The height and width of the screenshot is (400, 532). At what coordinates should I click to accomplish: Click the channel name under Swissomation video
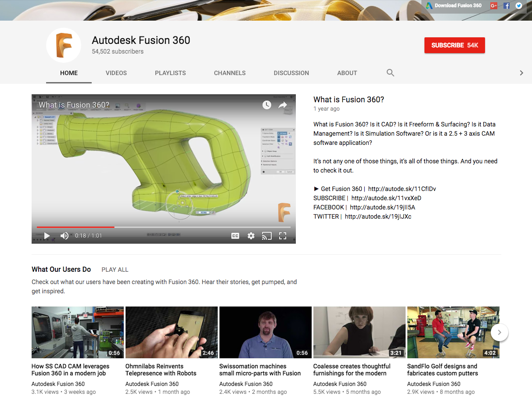[x=246, y=384]
